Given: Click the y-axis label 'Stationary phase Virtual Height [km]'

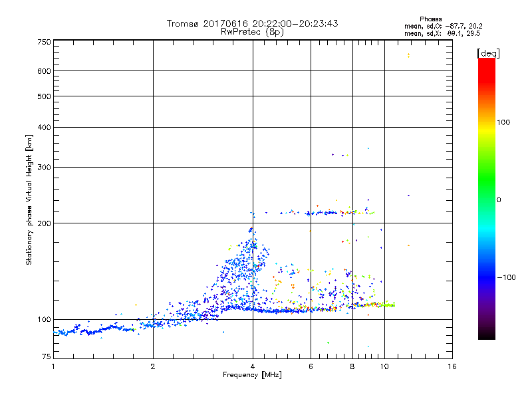Looking at the screenshot, I should coord(29,200).
